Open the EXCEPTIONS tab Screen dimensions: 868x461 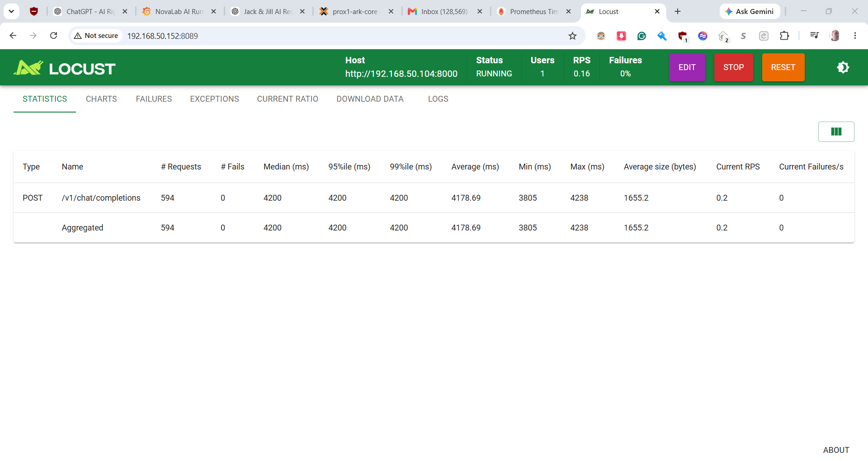click(214, 99)
